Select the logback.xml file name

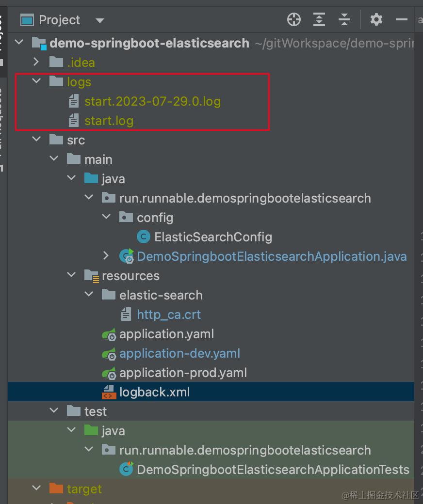154,392
